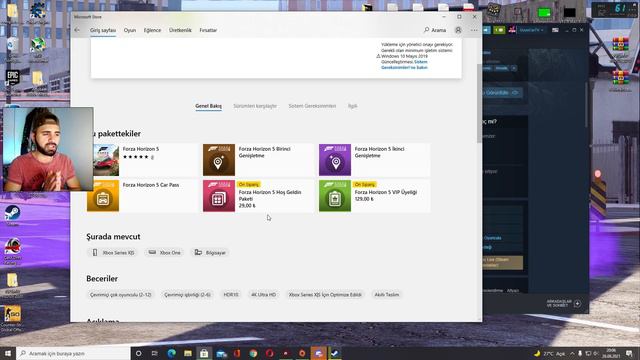Click Çevrimiçi çok oyunculu (2-12) chip
The width and height of the screenshot is (640, 360).
(x=120, y=295)
